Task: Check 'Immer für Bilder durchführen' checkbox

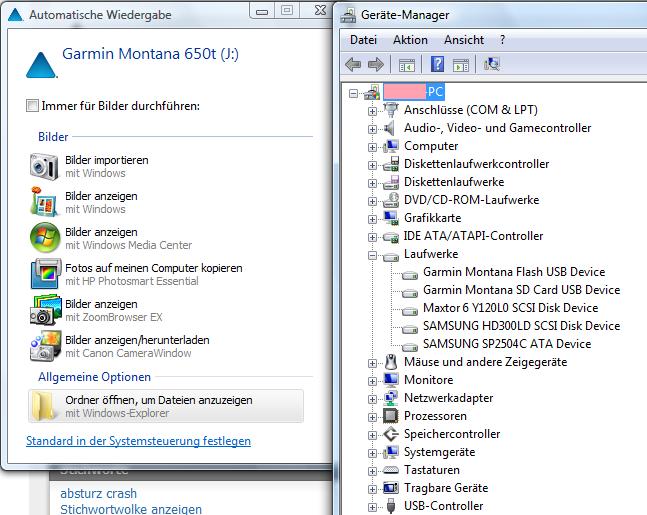Action: (32, 106)
